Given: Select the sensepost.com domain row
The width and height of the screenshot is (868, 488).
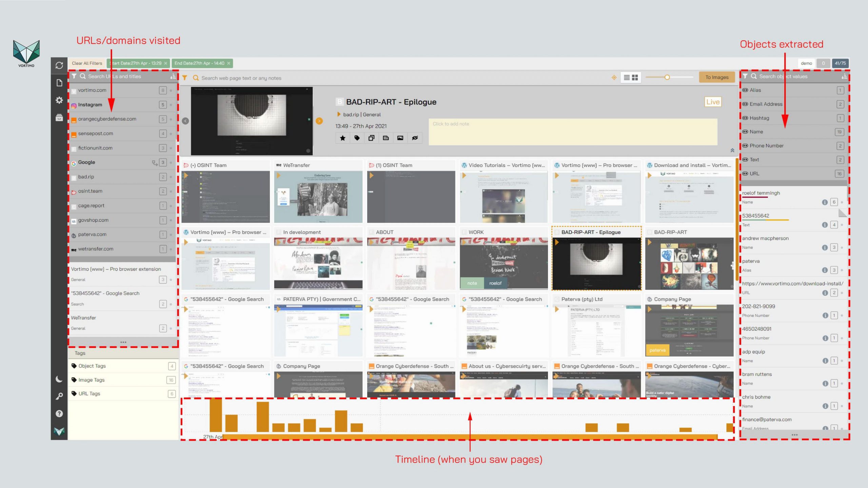Looking at the screenshot, I should (x=123, y=134).
